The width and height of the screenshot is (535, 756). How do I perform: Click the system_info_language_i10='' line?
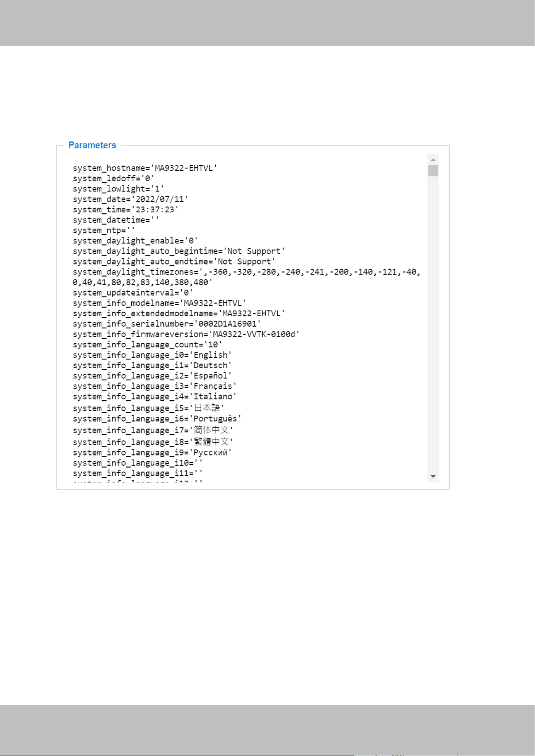(138, 463)
